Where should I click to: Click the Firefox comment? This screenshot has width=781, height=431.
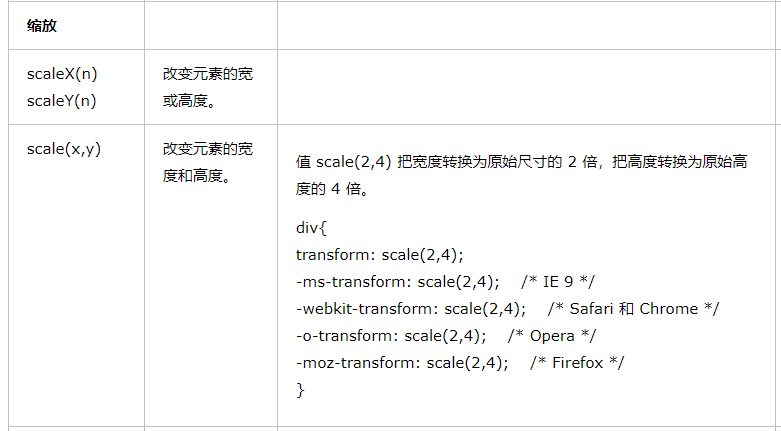click(x=577, y=363)
